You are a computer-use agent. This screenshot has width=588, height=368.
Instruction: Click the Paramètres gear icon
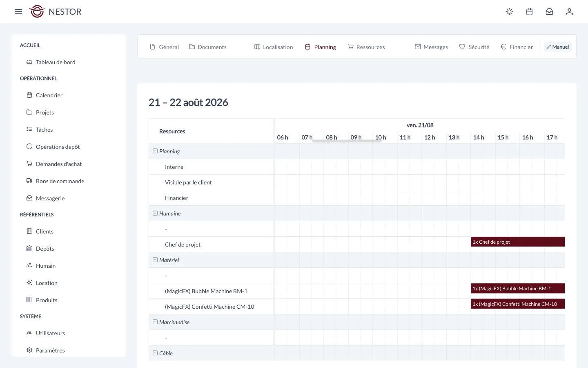(29, 350)
